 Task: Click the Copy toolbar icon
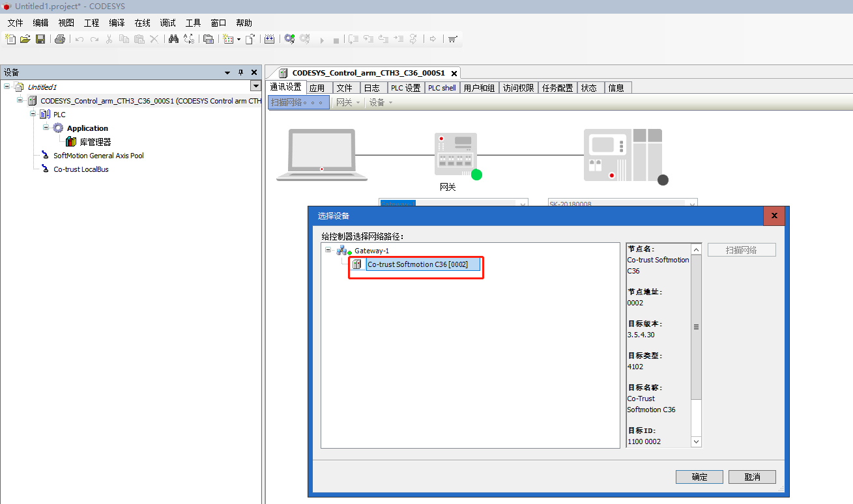[124, 39]
